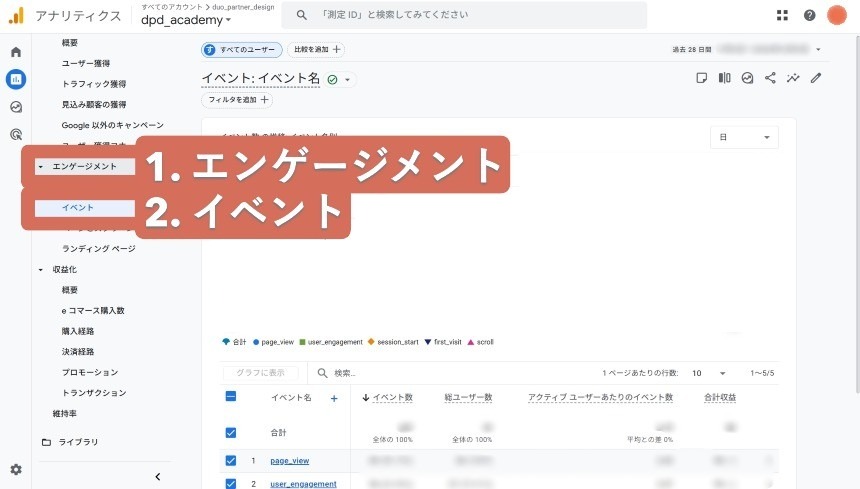Uncheck the user_engagement row checkbox
Image resolution: width=860 pixels, height=489 pixels.
click(231, 484)
